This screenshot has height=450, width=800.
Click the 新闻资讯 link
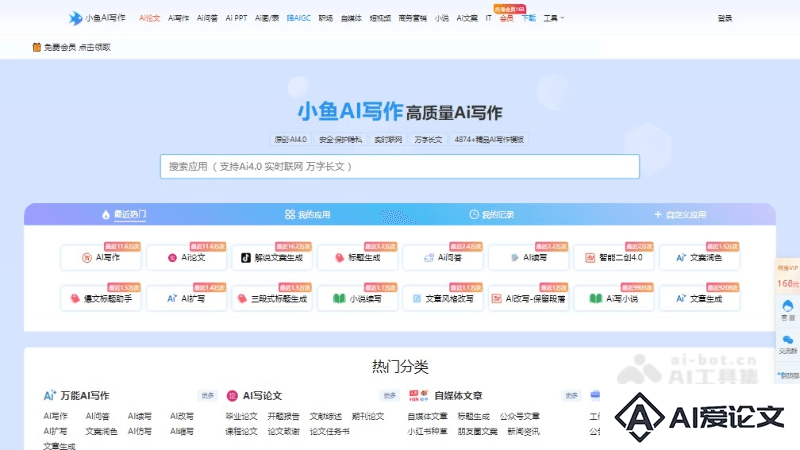523,432
